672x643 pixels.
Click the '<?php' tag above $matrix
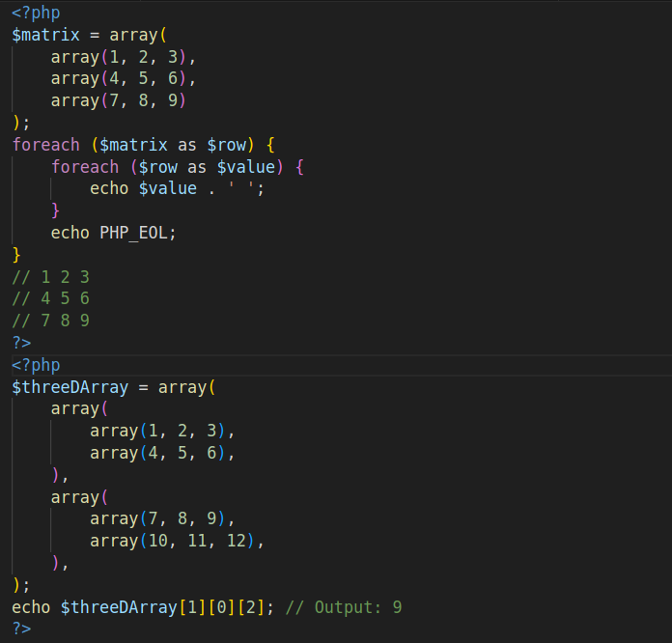pos(36,13)
